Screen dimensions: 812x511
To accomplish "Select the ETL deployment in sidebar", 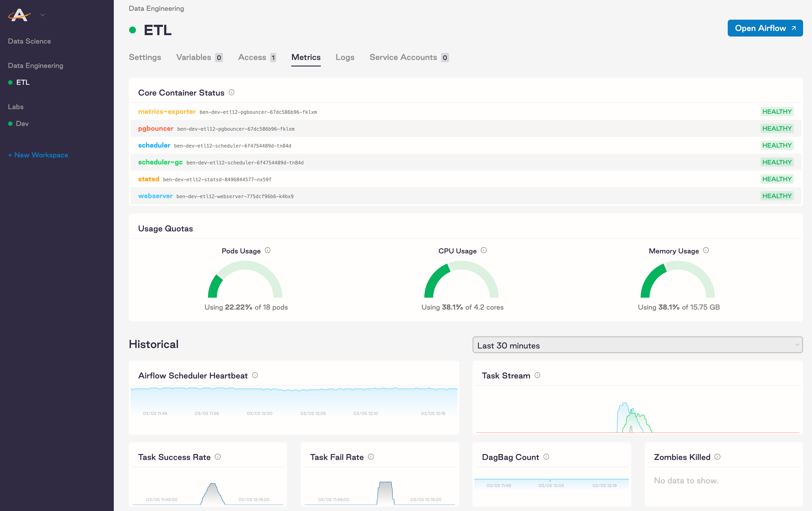I will point(22,82).
